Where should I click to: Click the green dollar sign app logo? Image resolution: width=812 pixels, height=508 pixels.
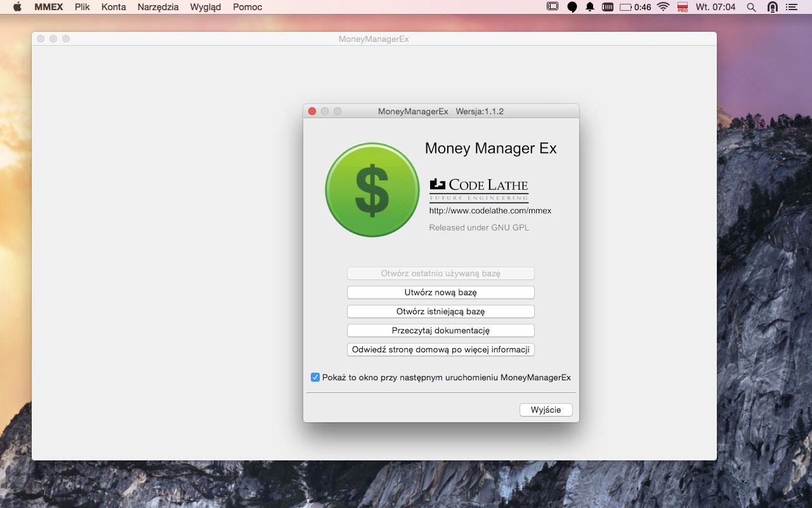[372, 190]
